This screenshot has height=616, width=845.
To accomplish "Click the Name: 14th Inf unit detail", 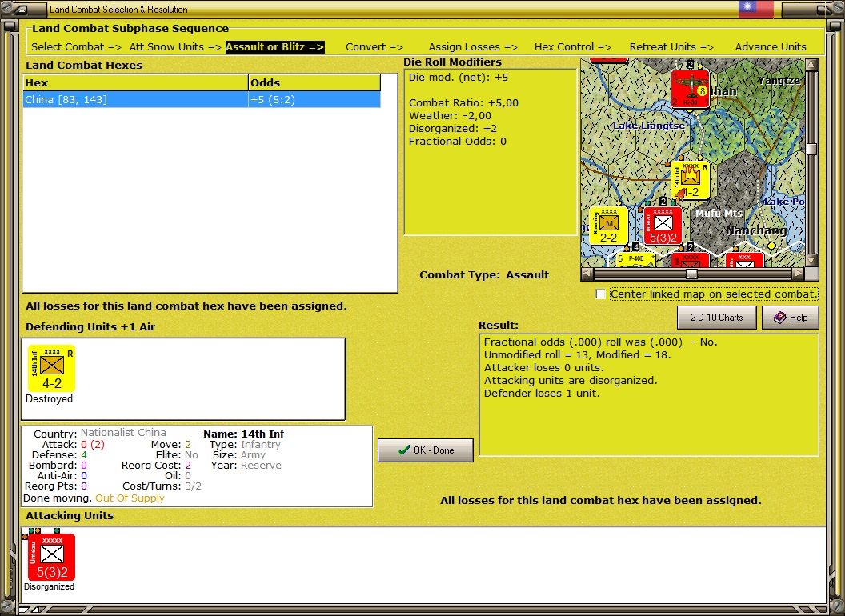I will 243,434.
